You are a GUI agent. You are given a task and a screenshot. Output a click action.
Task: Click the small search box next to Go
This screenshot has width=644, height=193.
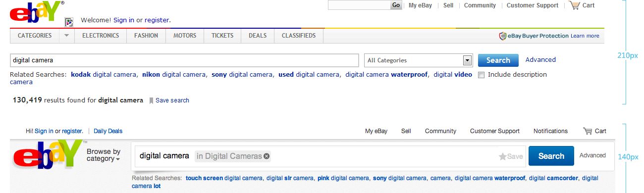coord(359,5)
